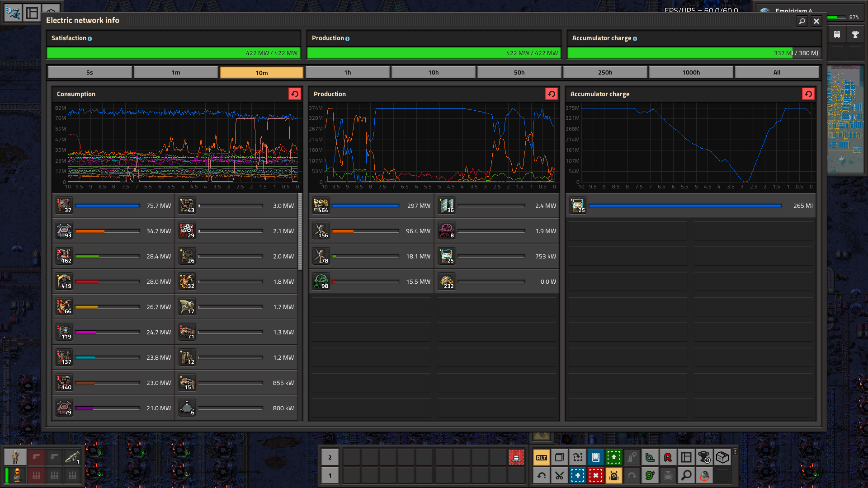Image resolution: width=868 pixels, height=488 pixels.
Task: Click the cut scissors tool
Action: (559, 475)
